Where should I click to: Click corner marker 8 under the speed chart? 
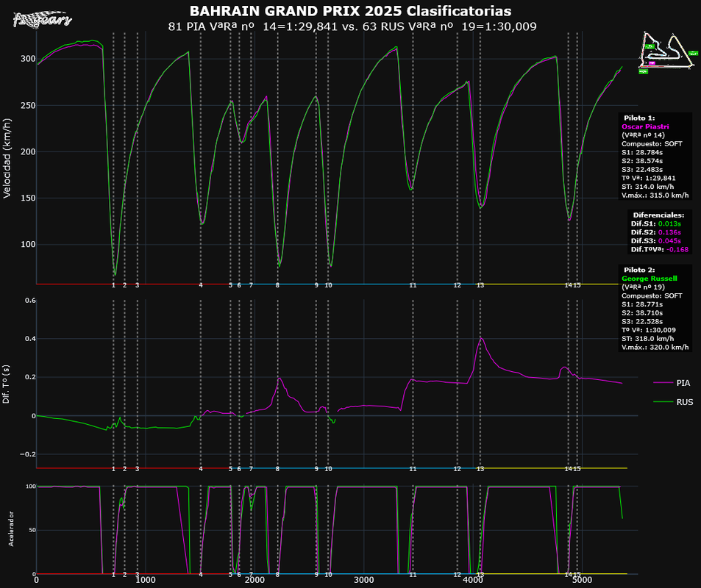tap(277, 285)
